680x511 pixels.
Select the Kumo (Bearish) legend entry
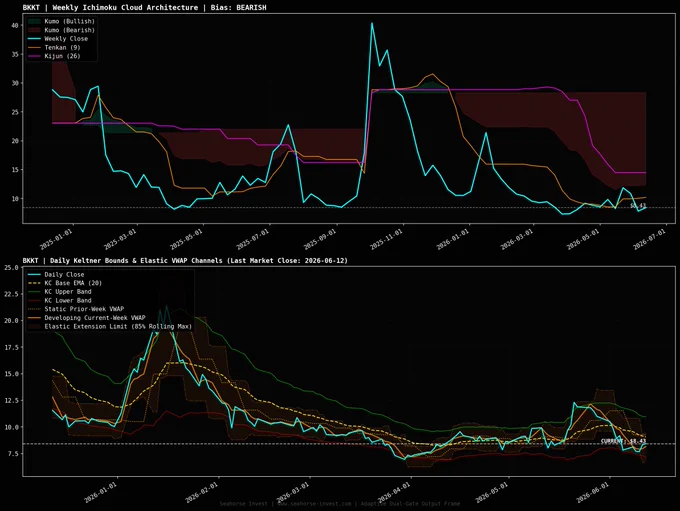pos(61,30)
